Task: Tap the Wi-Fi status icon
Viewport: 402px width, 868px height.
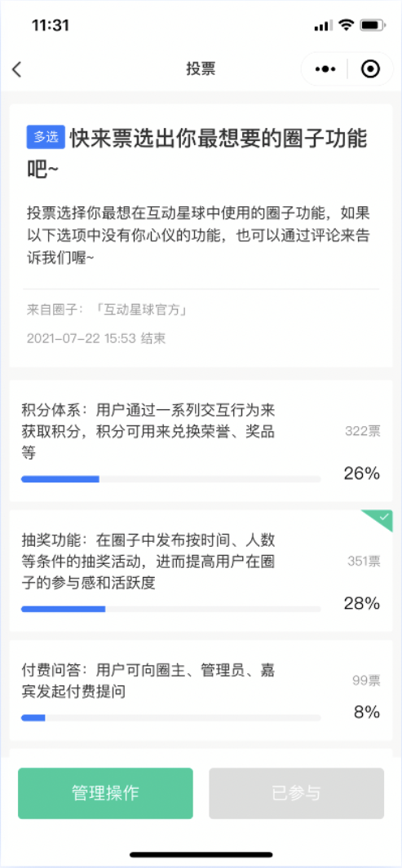Action: click(347, 25)
